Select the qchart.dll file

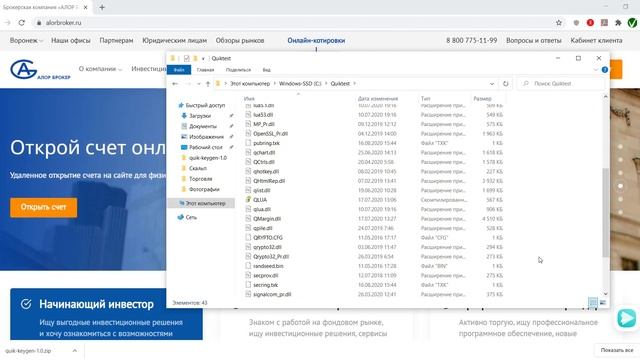tap(264, 153)
